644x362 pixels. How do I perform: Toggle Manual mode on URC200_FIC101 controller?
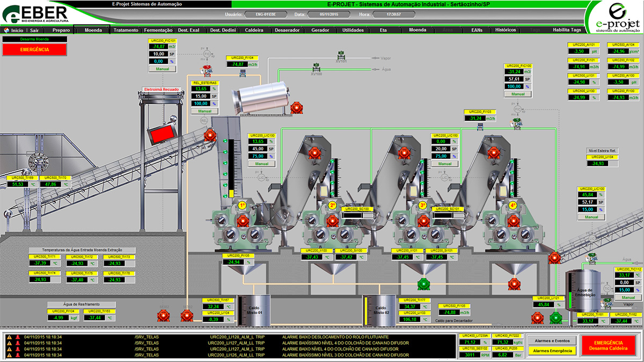tap(162, 69)
